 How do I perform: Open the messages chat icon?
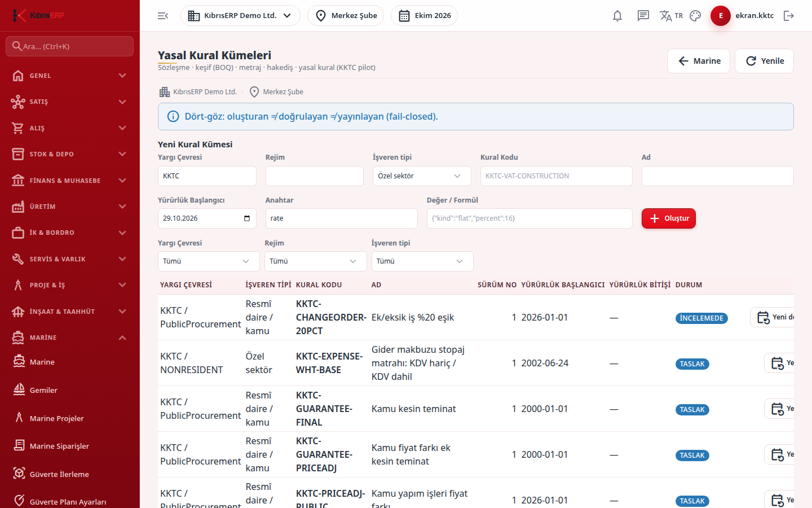[643, 16]
